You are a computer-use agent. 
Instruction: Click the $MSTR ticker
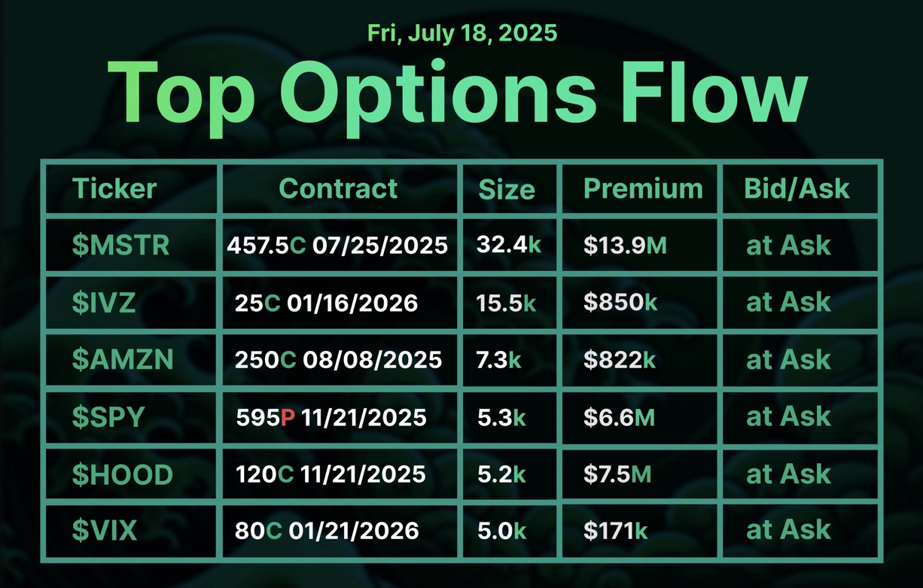click(x=120, y=245)
